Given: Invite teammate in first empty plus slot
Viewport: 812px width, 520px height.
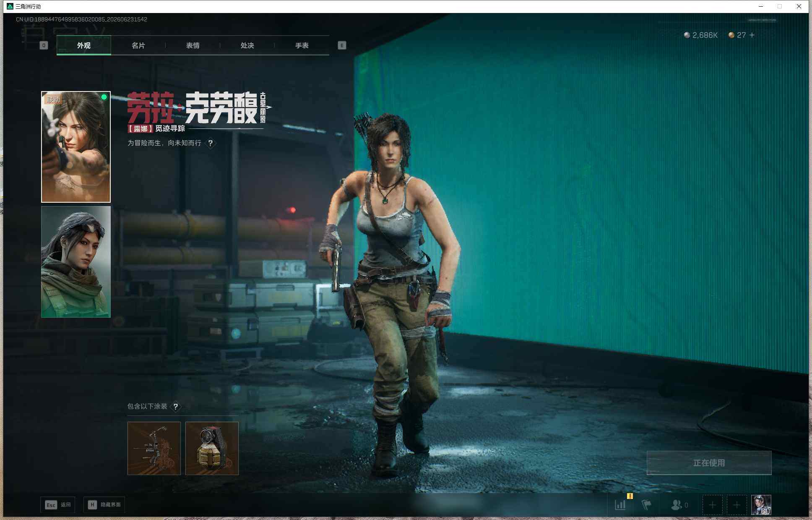Looking at the screenshot, I should click(x=712, y=505).
